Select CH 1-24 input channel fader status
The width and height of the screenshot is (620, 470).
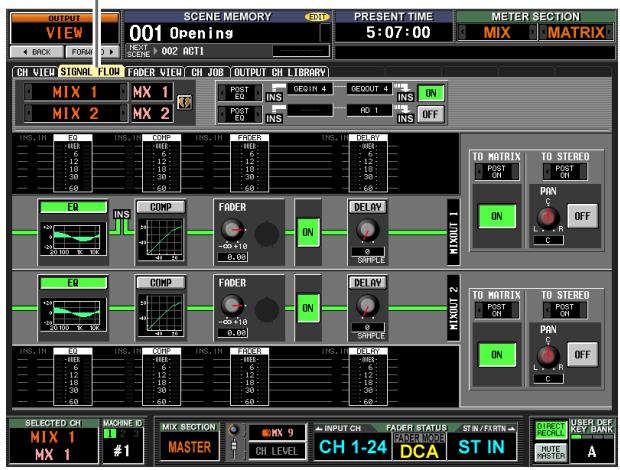click(353, 447)
